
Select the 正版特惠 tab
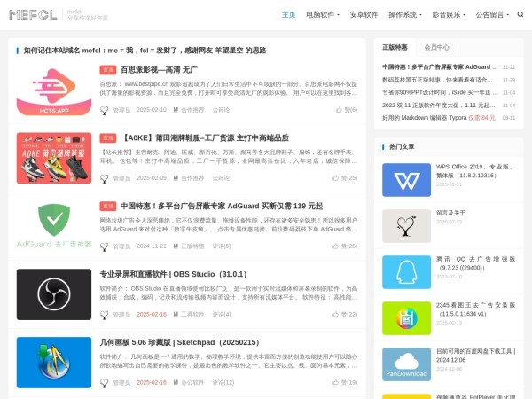click(395, 47)
